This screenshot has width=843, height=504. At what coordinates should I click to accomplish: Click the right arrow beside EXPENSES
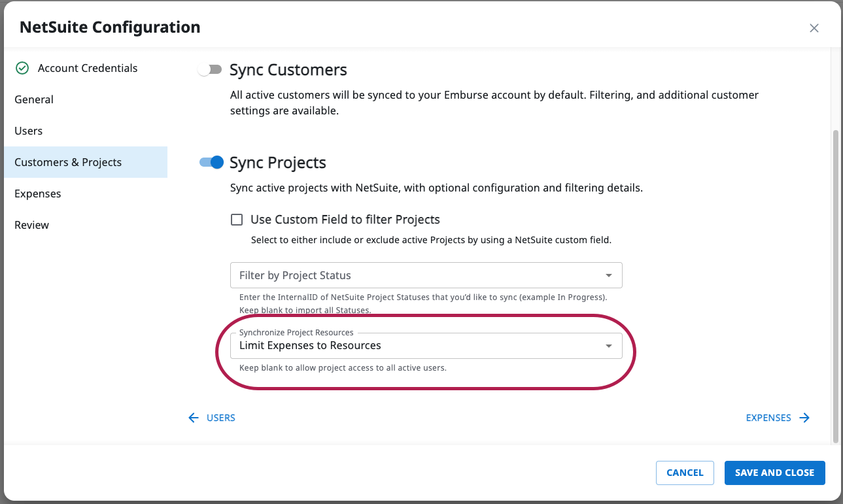pos(804,418)
